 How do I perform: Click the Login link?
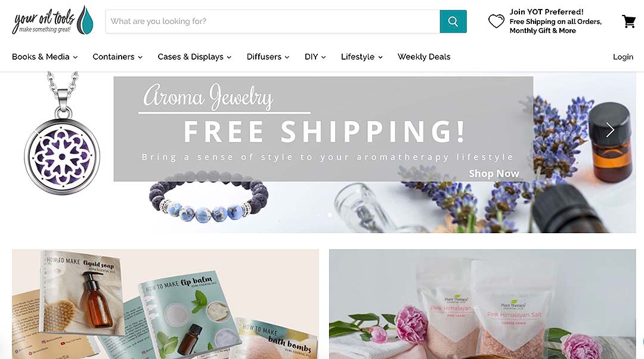click(623, 57)
